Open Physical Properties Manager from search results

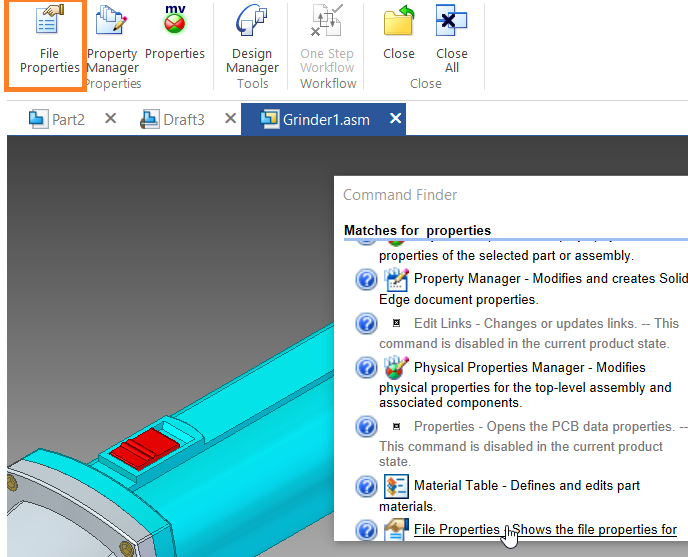pos(529,367)
